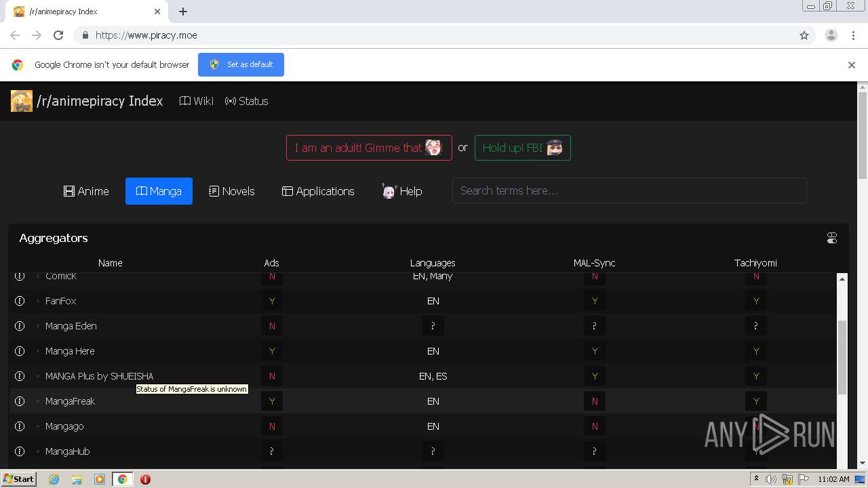Click the Tachiyomi column header

755,263
